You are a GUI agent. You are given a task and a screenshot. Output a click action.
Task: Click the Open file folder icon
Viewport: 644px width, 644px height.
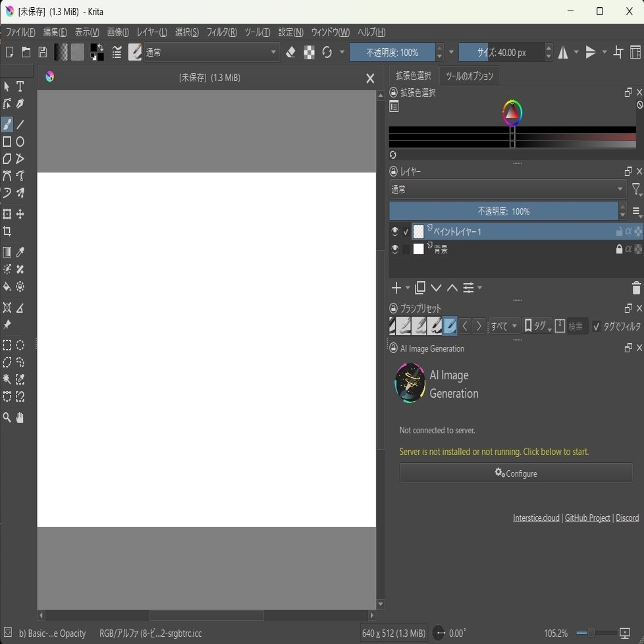tap(26, 52)
